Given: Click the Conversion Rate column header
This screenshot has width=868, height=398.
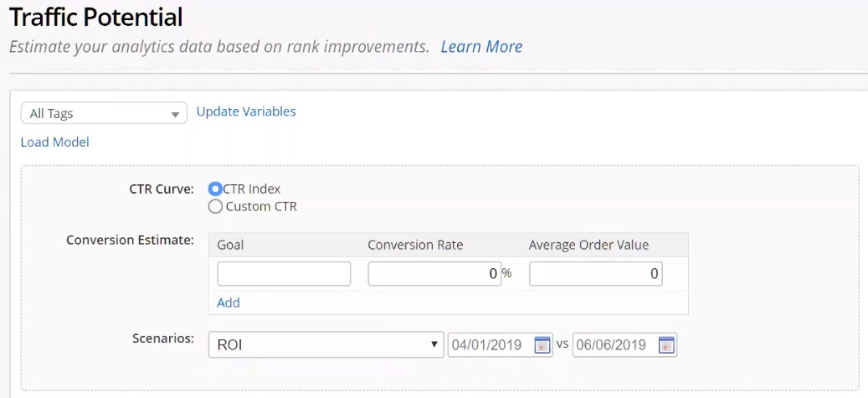Looking at the screenshot, I should pyautogui.click(x=415, y=245).
